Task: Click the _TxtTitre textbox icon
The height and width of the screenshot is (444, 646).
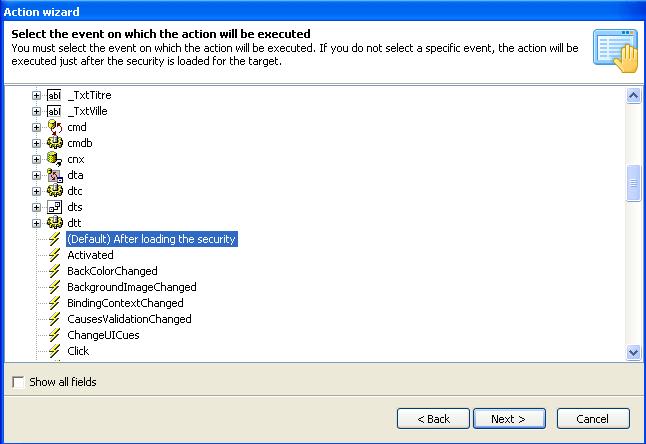Action: pos(55,95)
